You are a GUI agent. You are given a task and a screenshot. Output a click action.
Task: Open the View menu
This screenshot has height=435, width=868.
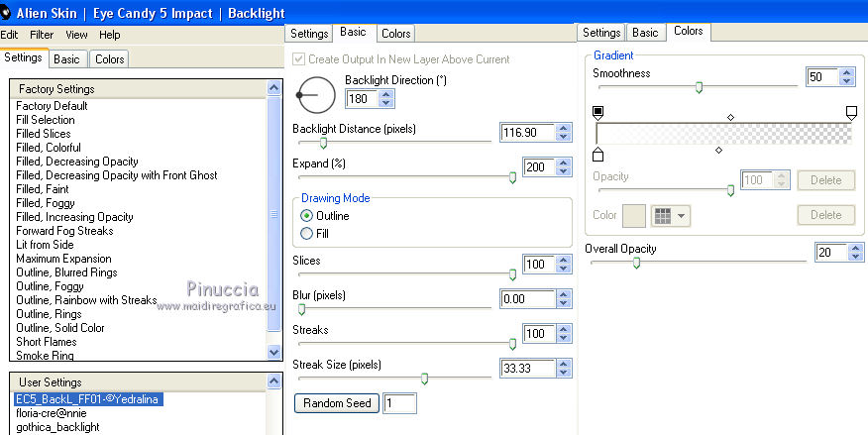point(76,35)
